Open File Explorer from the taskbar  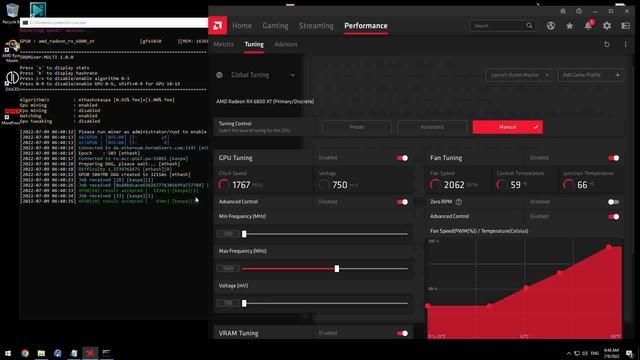coord(41,353)
